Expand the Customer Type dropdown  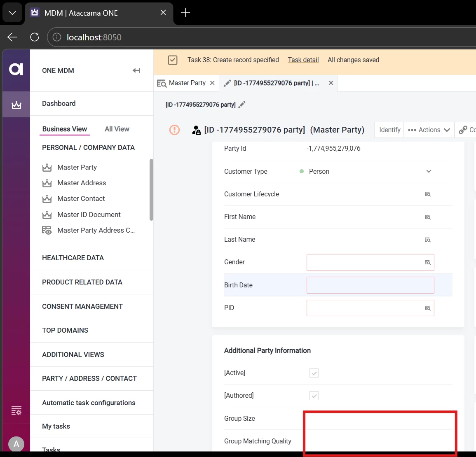tap(429, 171)
